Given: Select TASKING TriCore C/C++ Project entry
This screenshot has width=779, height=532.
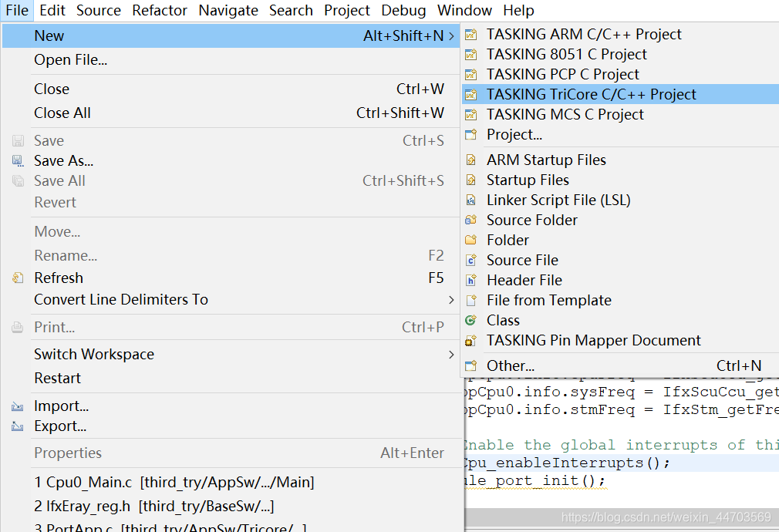Looking at the screenshot, I should pos(621,94).
